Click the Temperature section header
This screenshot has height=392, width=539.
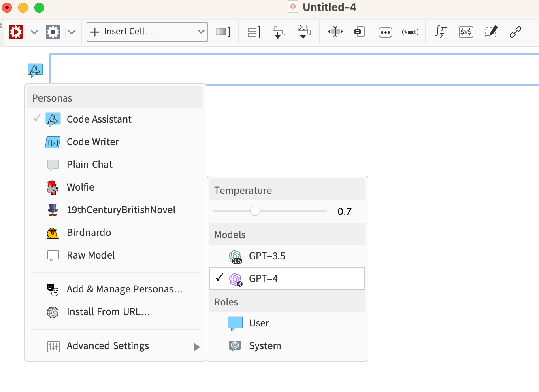click(x=287, y=190)
